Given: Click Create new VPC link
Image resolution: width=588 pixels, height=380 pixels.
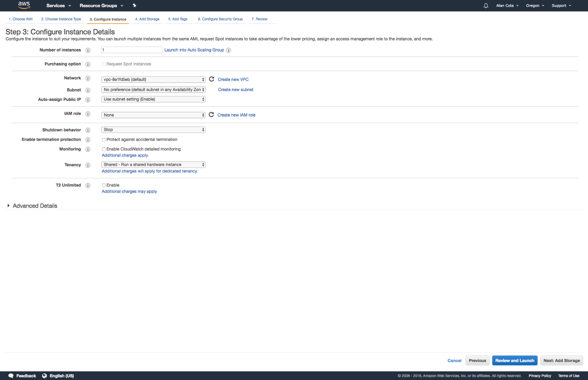Looking at the screenshot, I should click(233, 79).
